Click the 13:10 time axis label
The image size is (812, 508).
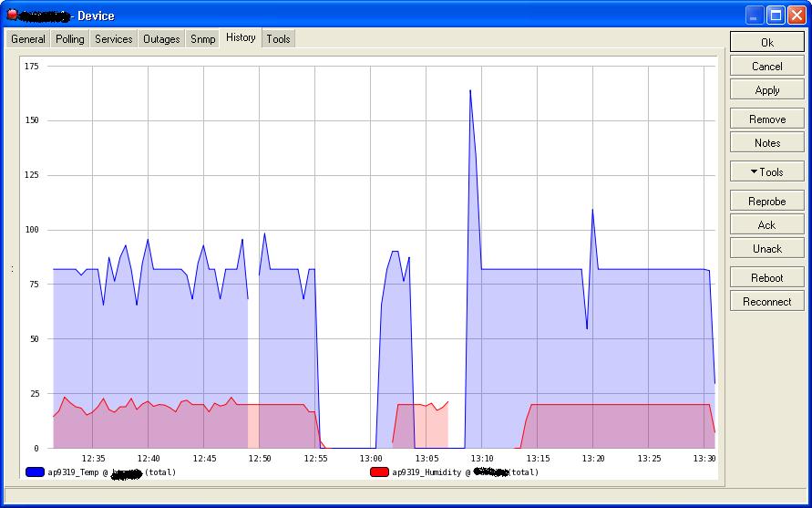pos(481,459)
